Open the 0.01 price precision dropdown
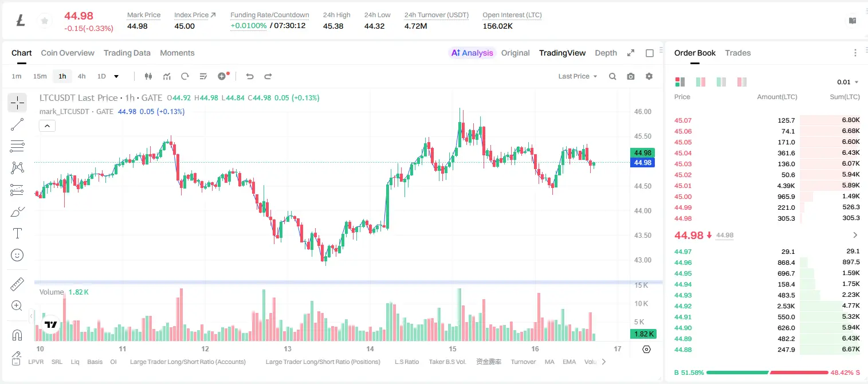The width and height of the screenshot is (868, 384). (x=848, y=82)
